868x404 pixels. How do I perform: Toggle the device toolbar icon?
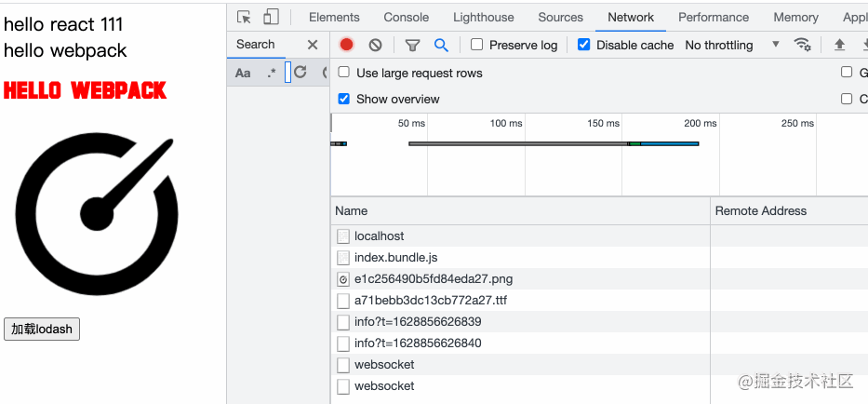pos(271,17)
